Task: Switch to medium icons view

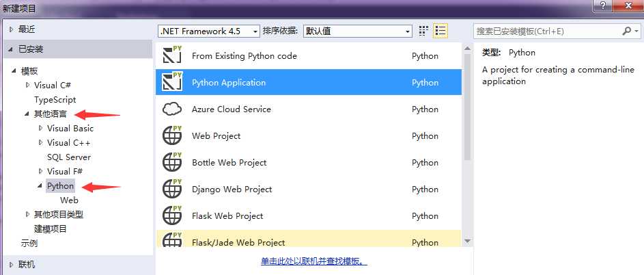Action: [x=423, y=31]
